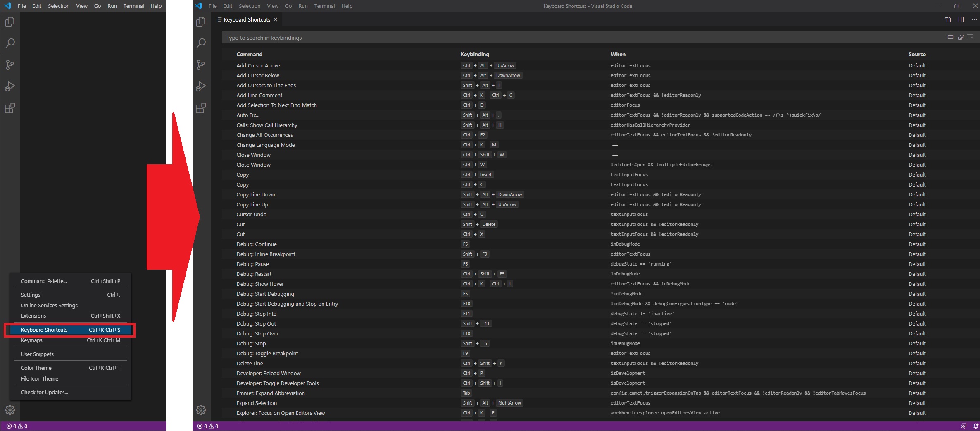The width and height of the screenshot is (980, 431).
Task: Open the Edit menu in the right window
Action: 228,6
